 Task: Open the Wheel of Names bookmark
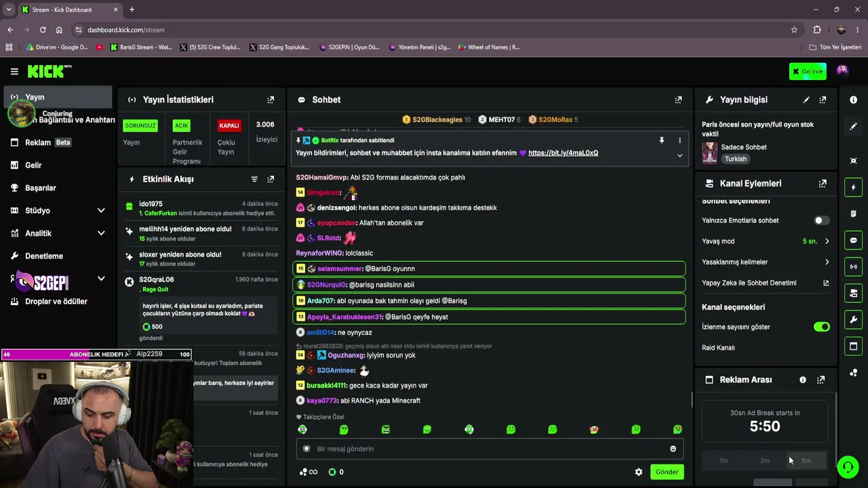[489, 47]
